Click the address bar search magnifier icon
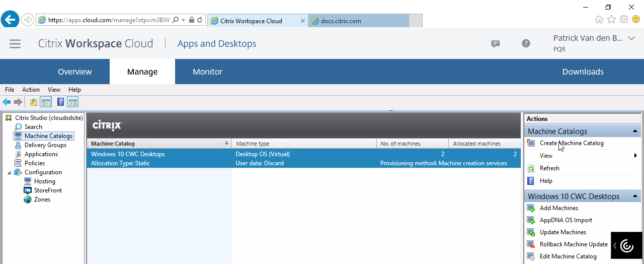 tap(176, 20)
